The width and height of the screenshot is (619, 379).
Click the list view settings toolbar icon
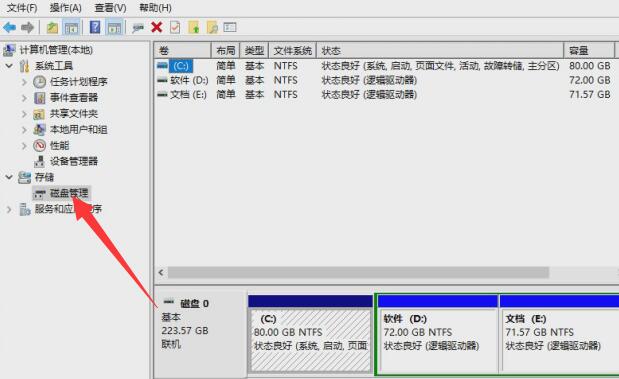coord(230,27)
